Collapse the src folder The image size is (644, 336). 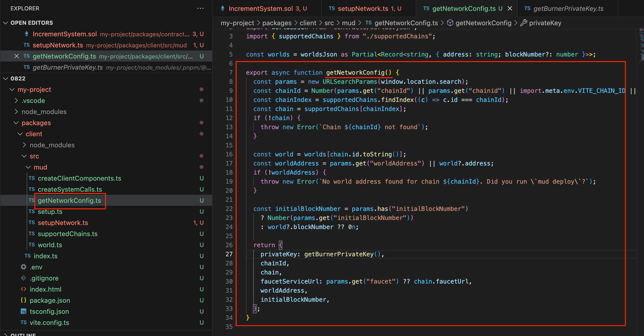(25, 156)
